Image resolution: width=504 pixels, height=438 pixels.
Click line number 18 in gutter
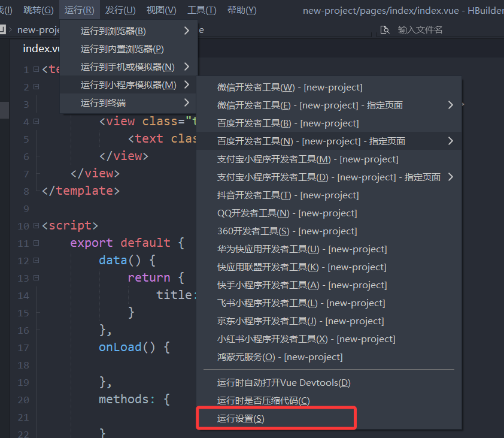click(x=23, y=365)
